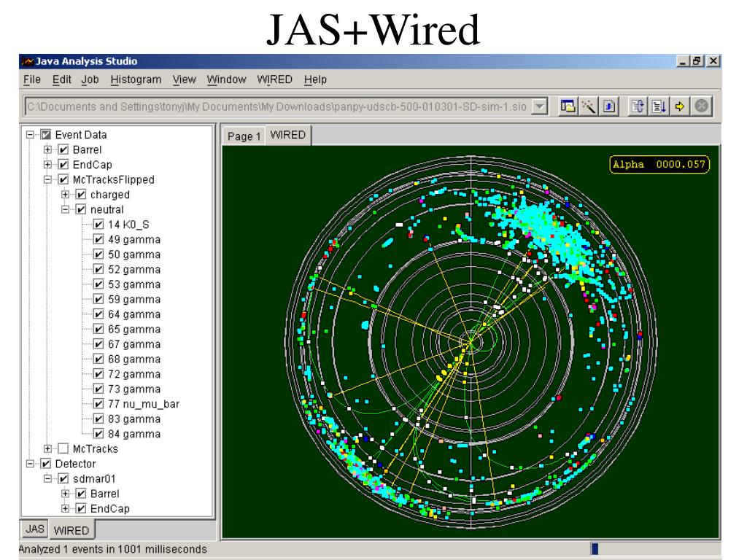Select the '72 gamma' tree row

[134, 374]
